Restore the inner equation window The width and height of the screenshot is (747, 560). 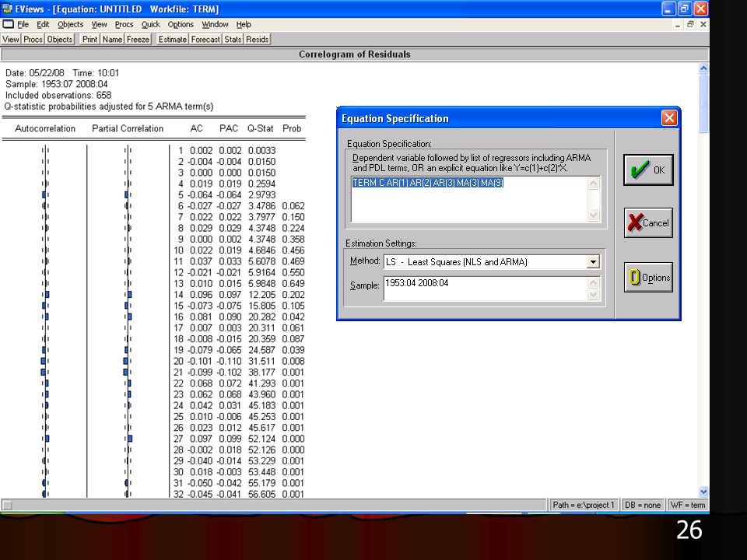(x=690, y=25)
